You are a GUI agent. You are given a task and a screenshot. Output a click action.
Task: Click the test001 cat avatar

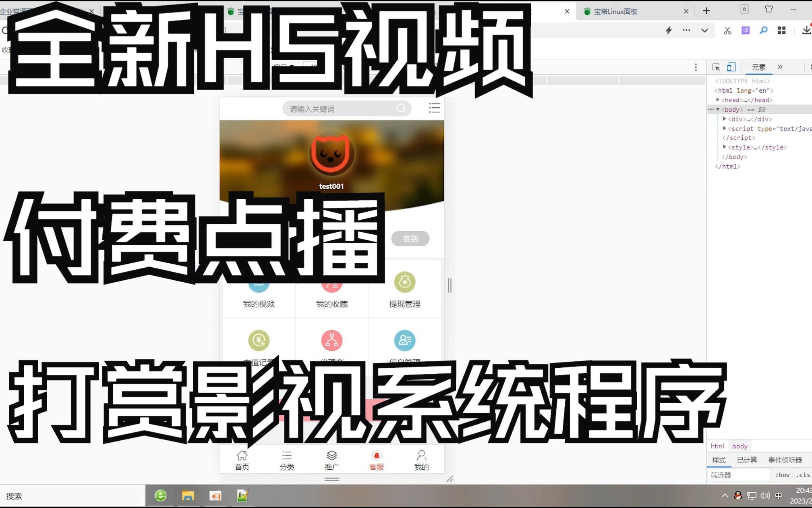click(x=331, y=154)
